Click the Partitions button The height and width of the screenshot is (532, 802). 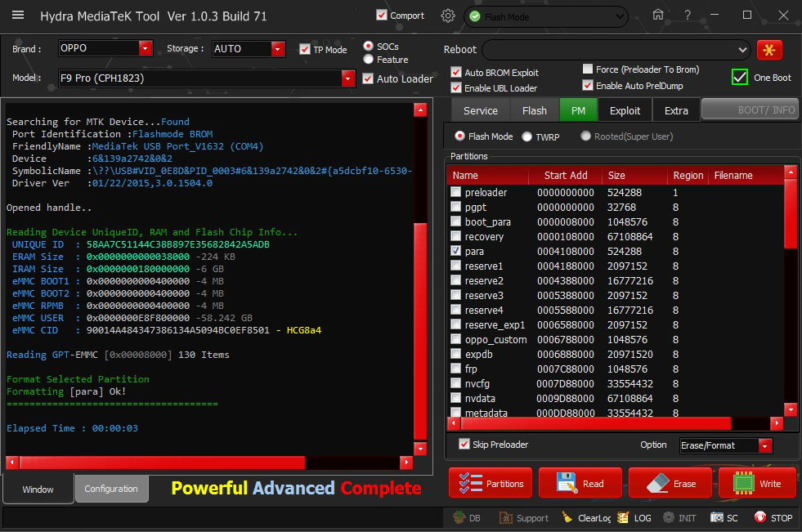pos(490,483)
